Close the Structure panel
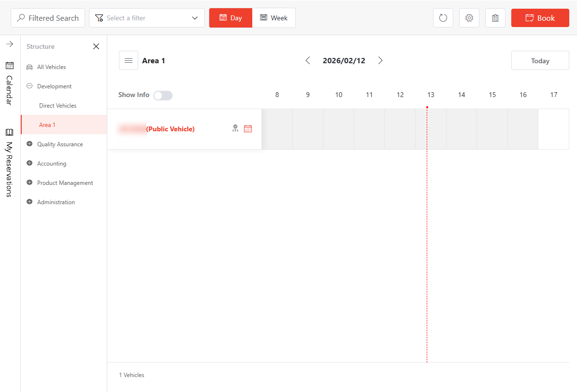577x392 pixels. (x=96, y=46)
